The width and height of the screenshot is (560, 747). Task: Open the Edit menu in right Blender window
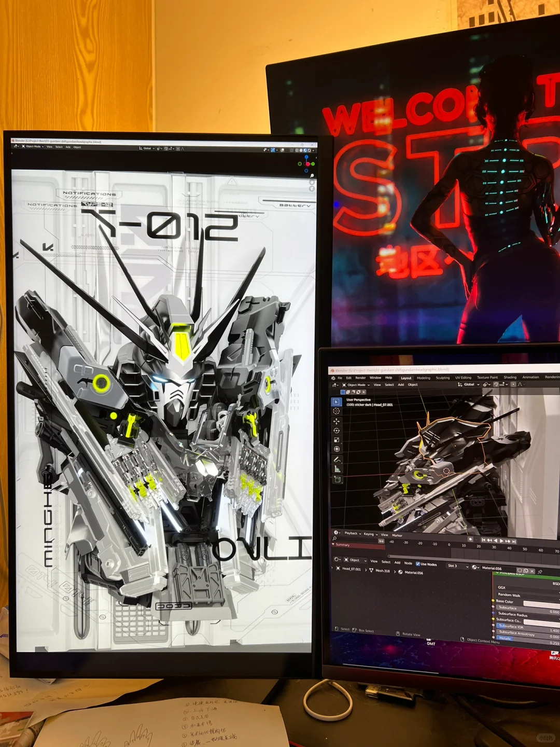pos(348,378)
